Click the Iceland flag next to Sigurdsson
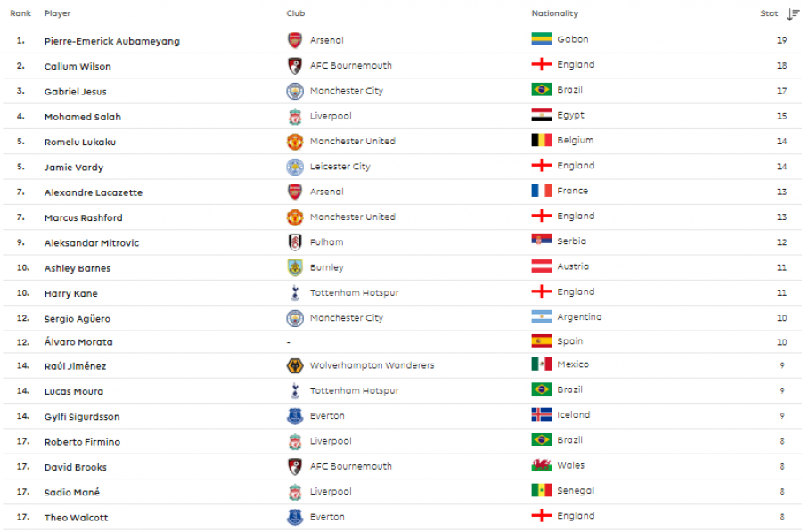802x532 pixels. (541, 414)
